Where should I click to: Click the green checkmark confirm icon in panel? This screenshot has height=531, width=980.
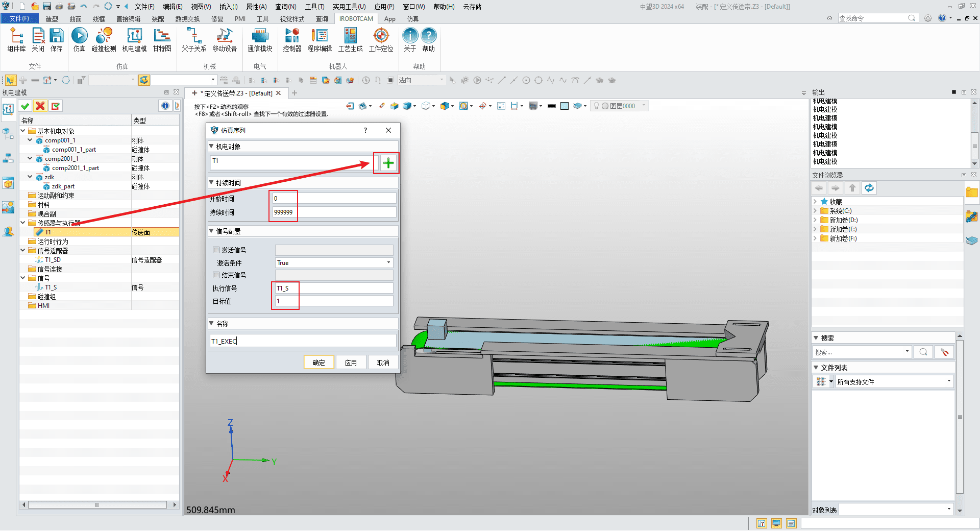point(25,106)
